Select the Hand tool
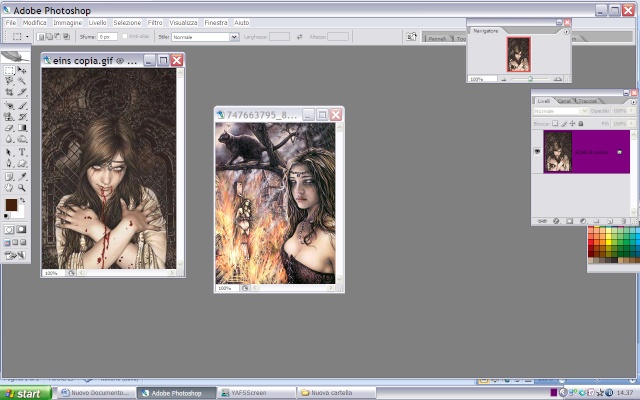Viewport: 640px width, 400px height. click(x=9, y=188)
